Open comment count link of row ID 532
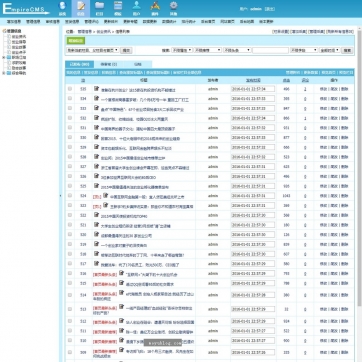Screen dimensions: 362x362 [305, 118]
